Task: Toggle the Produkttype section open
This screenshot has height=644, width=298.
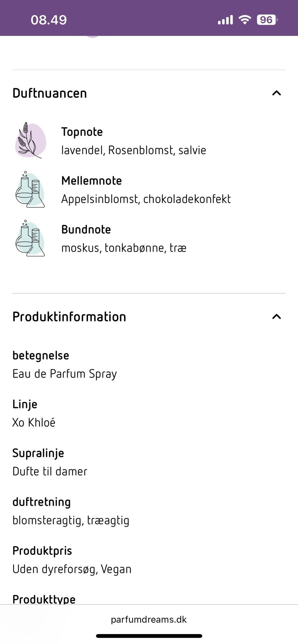Action: click(x=44, y=599)
